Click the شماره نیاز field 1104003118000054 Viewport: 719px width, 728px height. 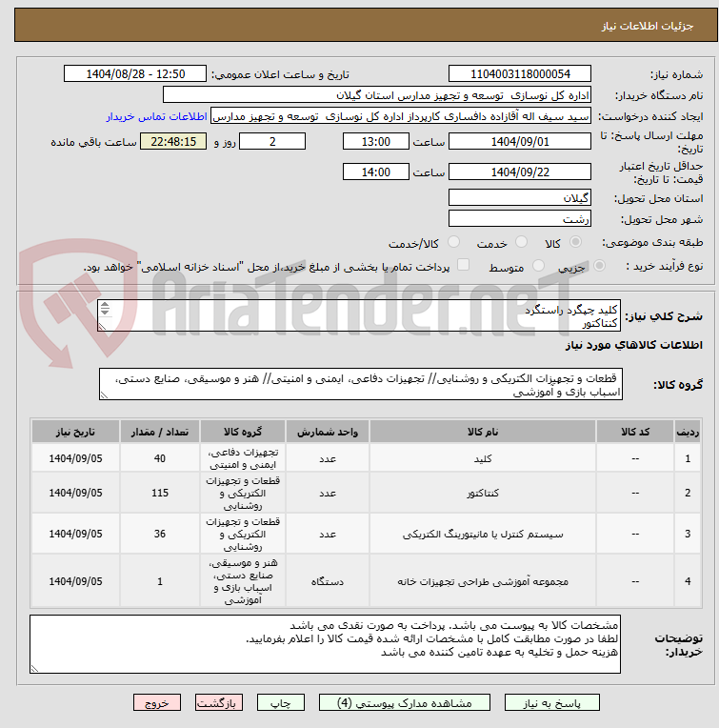tap(520, 73)
